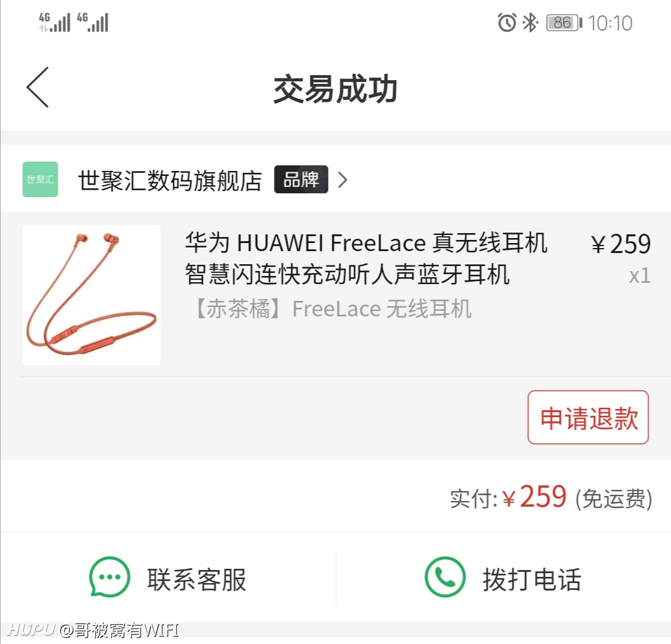Expand store page via chevron arrow

(x=342, y=180)
